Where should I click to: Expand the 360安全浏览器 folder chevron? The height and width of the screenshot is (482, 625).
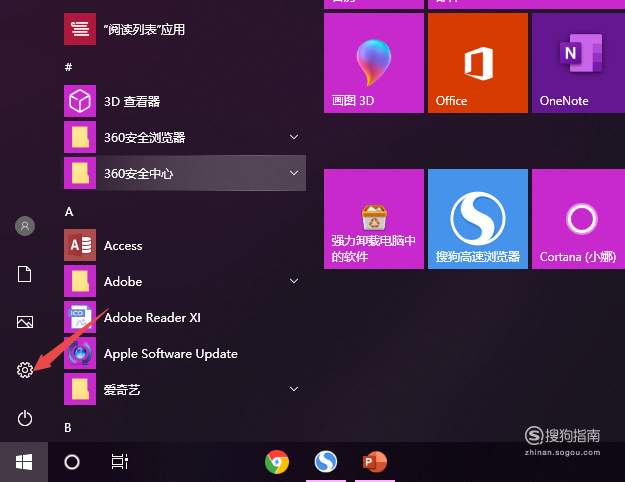294,137
